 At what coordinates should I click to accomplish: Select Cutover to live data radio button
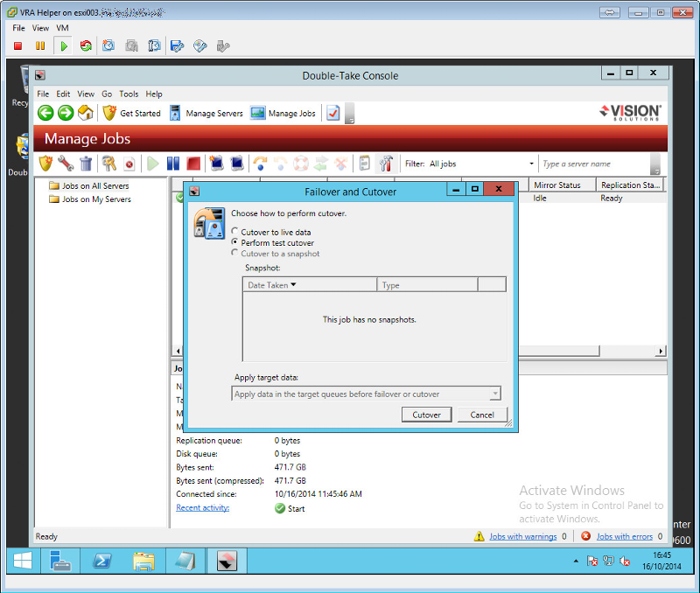(x=234, y=231)
